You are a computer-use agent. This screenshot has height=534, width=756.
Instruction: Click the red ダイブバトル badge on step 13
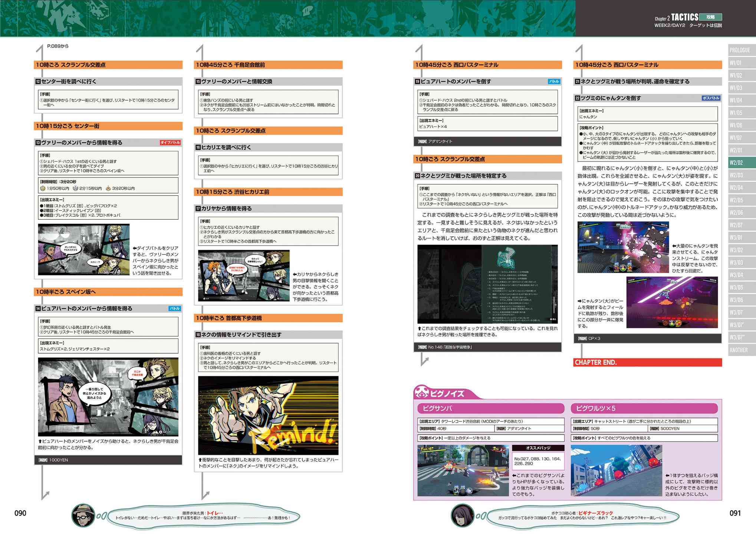[170, 142]
